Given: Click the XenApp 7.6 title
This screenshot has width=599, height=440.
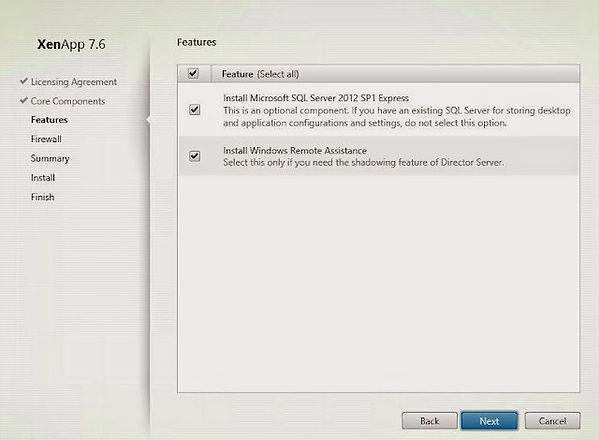Looking at the screenshot, I should pos(71,44).
